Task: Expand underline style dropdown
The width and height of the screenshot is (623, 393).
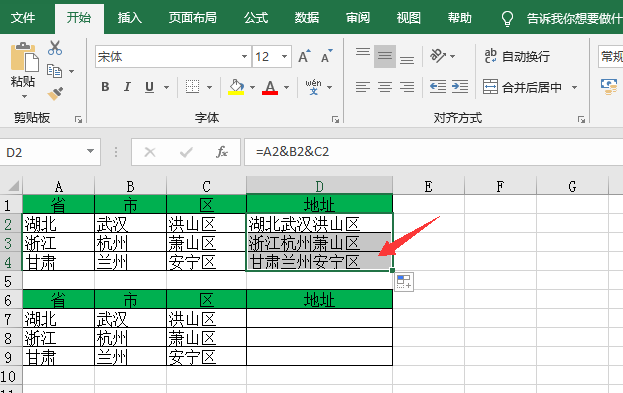Action: [166, 87]
